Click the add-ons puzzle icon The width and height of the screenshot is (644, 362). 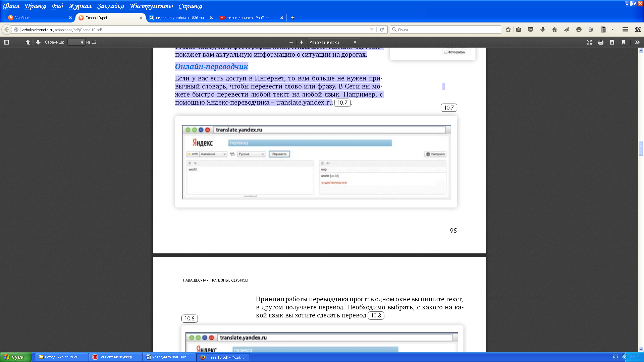591,30
